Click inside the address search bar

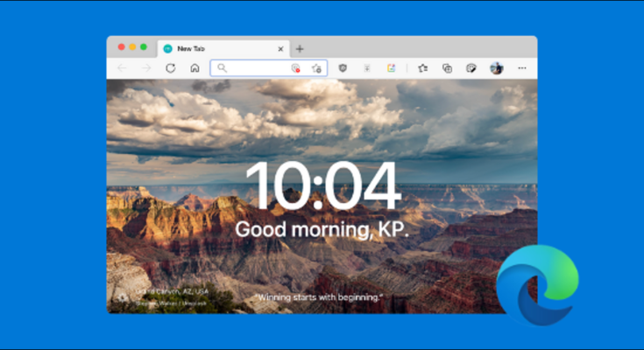(254, 67)
